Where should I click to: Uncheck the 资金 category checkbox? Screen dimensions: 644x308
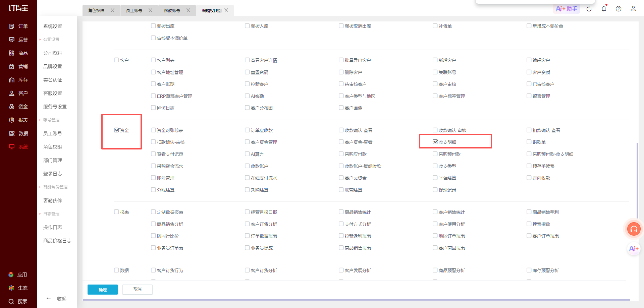coord(116,130)
